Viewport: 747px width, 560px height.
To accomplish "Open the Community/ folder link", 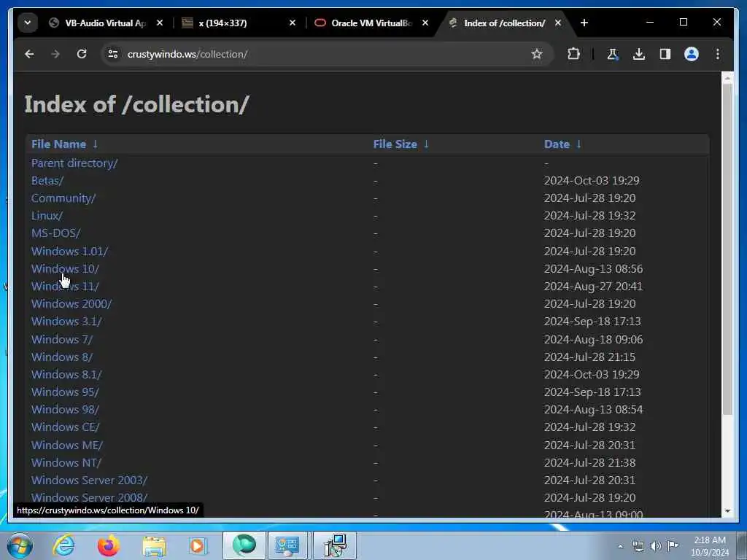I will [x=63, y=198].
